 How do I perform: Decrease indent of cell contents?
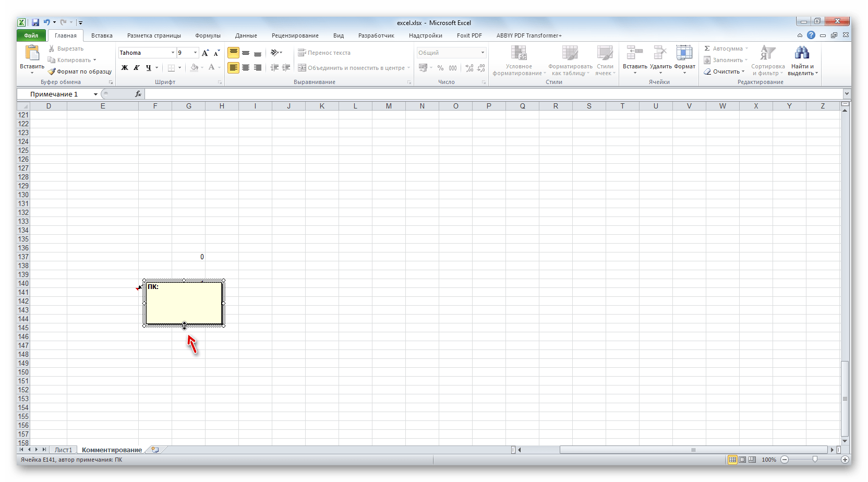(274, 67)
